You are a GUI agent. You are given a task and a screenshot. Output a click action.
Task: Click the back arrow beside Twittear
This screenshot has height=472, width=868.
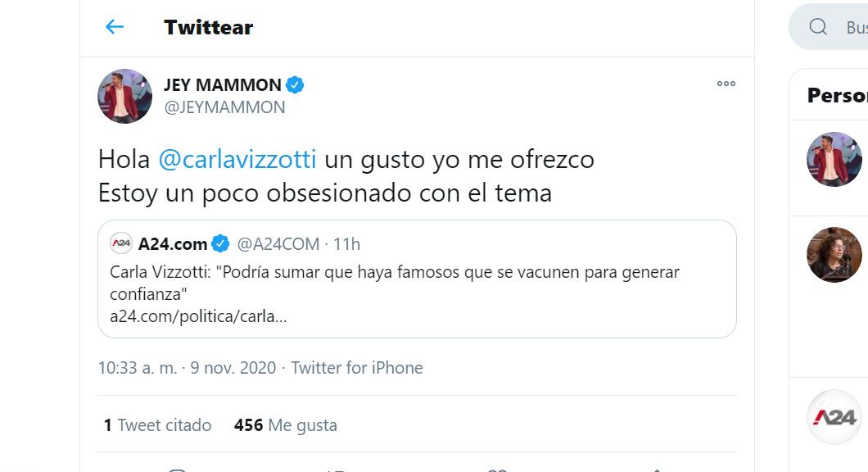point(115,27)
